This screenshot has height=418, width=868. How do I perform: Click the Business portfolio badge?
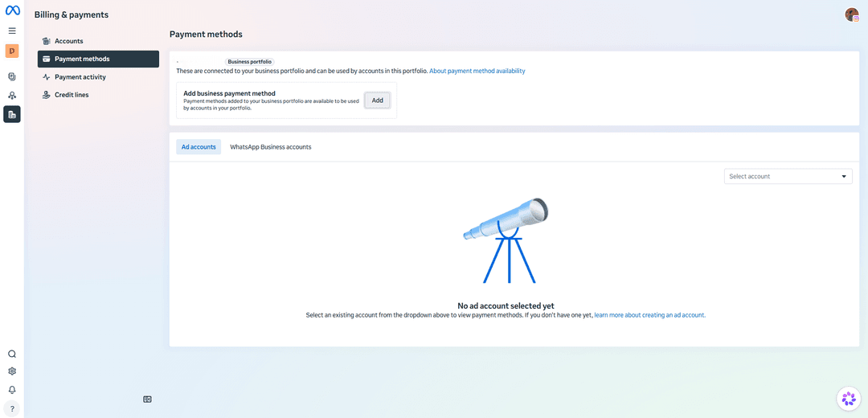tap(251, 62)
